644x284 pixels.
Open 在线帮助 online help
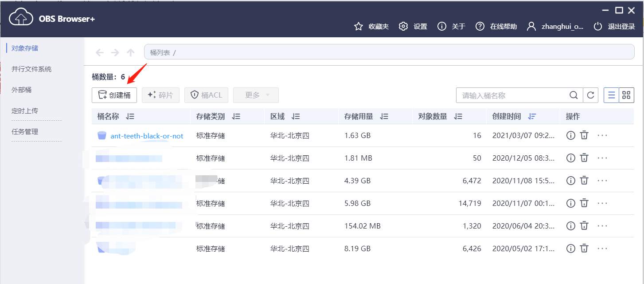click(x=480, y=27)
